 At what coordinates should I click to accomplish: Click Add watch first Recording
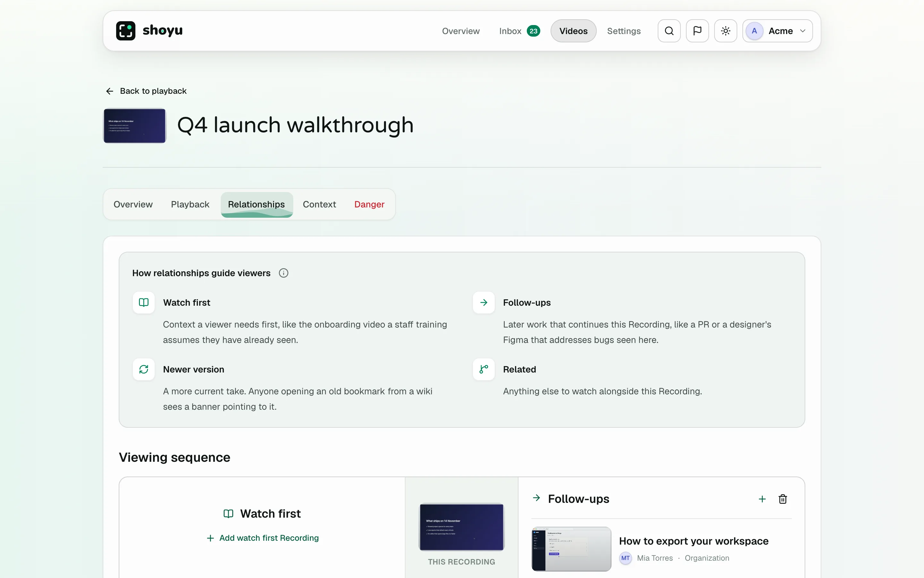tap(263, 538)
